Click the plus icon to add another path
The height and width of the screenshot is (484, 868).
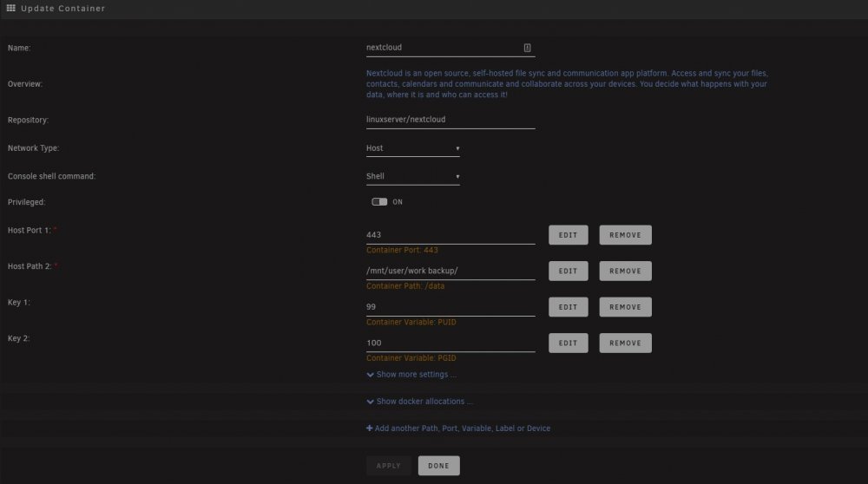click(x=369, y=428)
